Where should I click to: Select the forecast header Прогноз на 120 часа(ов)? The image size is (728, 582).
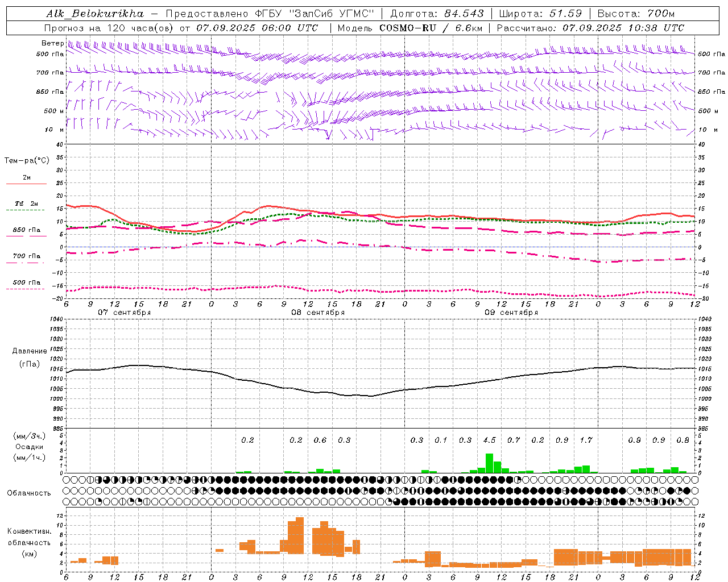(x=110, y=28)
